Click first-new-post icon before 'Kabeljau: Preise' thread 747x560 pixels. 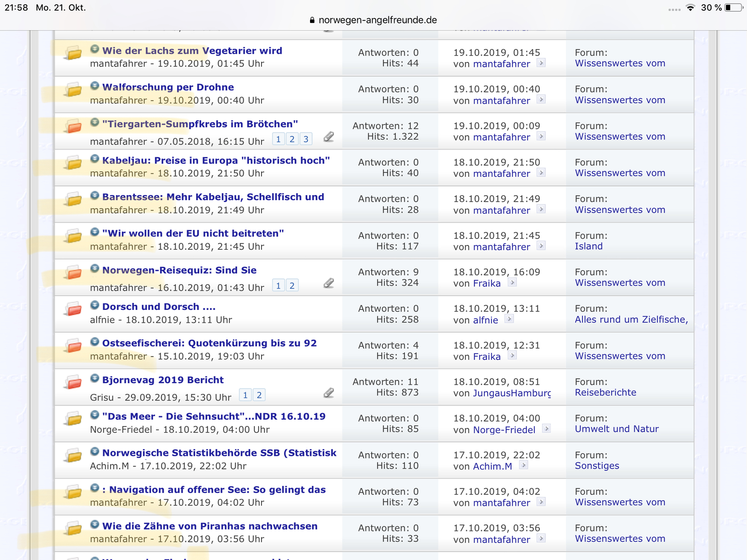point(95,160)
